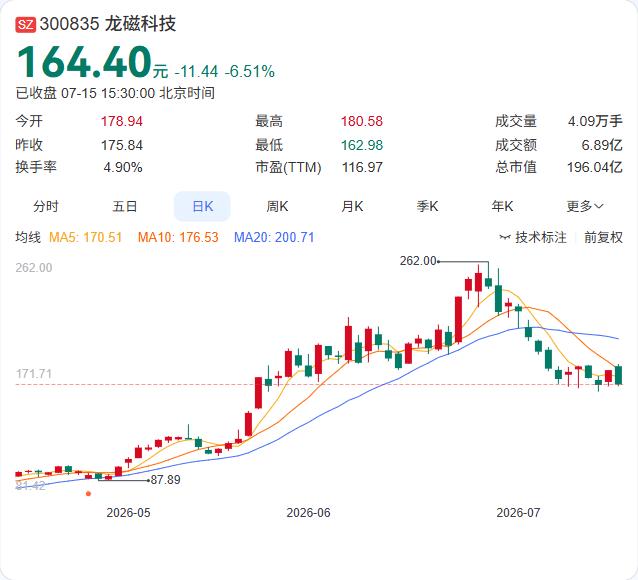Open the 前复权 adjustment selector
Image resolution: width=638 pixels, height=580 pixels.
click(x=603, y=237)
